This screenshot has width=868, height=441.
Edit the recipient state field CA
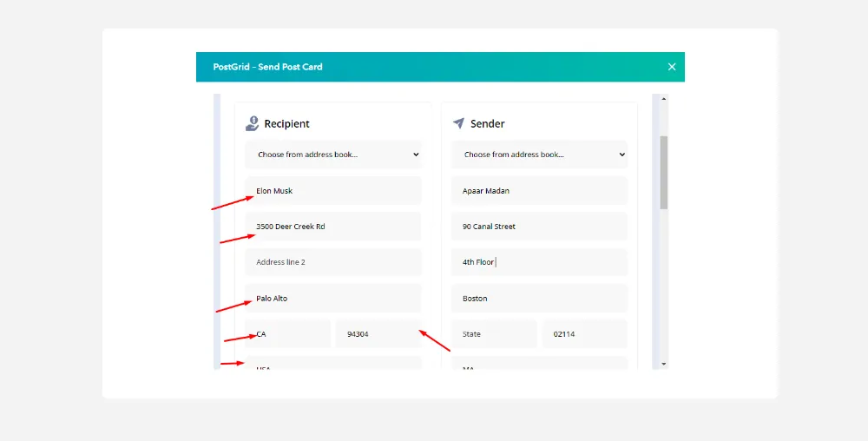pos(288,334)
